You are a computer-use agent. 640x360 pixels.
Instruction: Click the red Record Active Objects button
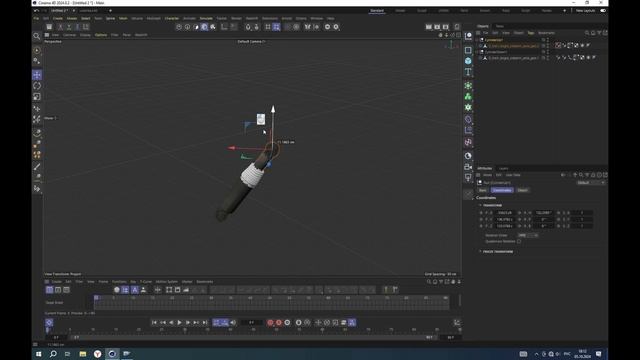click(x=270, y=322)
